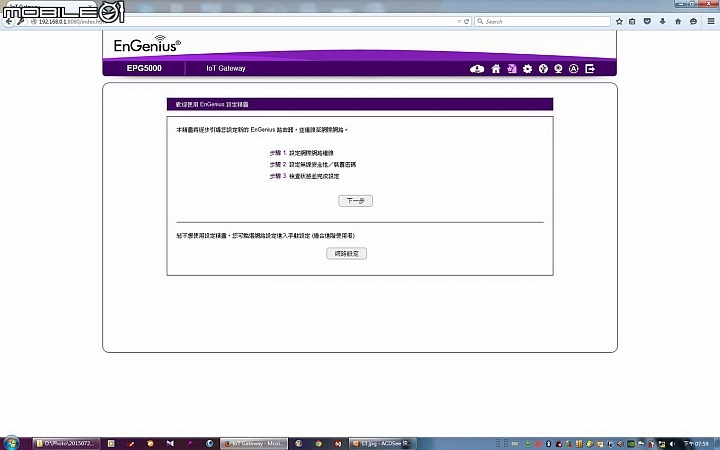Viewport: 720px width, 450px height.
Task: Go to the EnGenius Home page icon
Action: pyautogui.click(x=496, y=69)
